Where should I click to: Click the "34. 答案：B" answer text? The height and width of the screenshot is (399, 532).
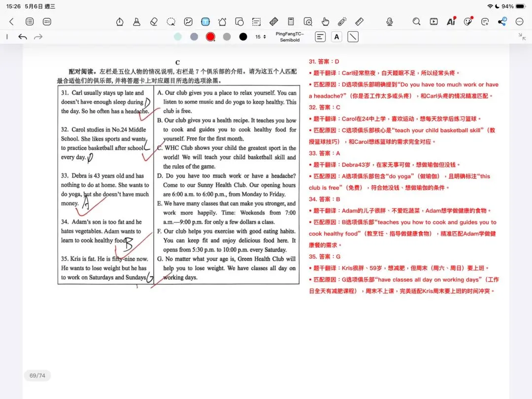tap(324, 199)
